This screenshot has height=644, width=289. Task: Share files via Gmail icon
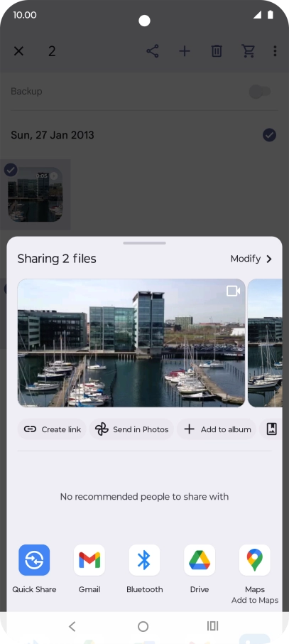click(x=89, y=560)
